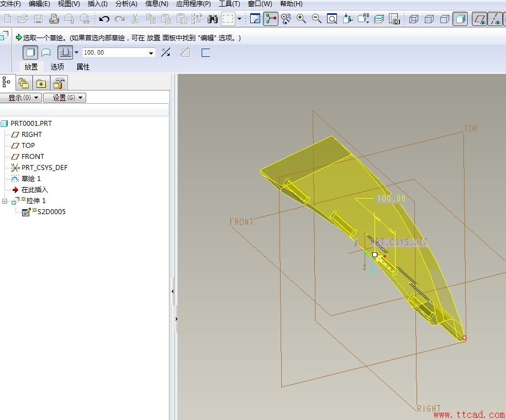This screenshot has width=506, height=420.
Task: Click the Zoom Out magnifier icon
Action: 317,19
